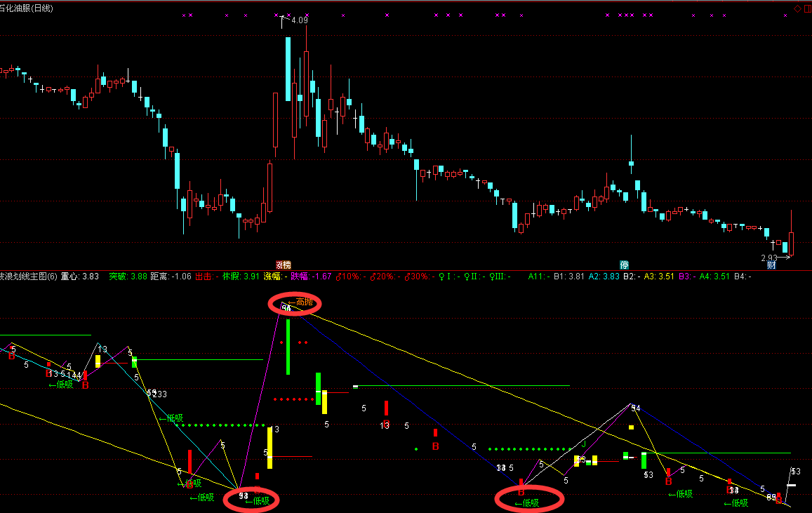Click the 4.09 high price label
812x513 pixels.
point(299,20)
